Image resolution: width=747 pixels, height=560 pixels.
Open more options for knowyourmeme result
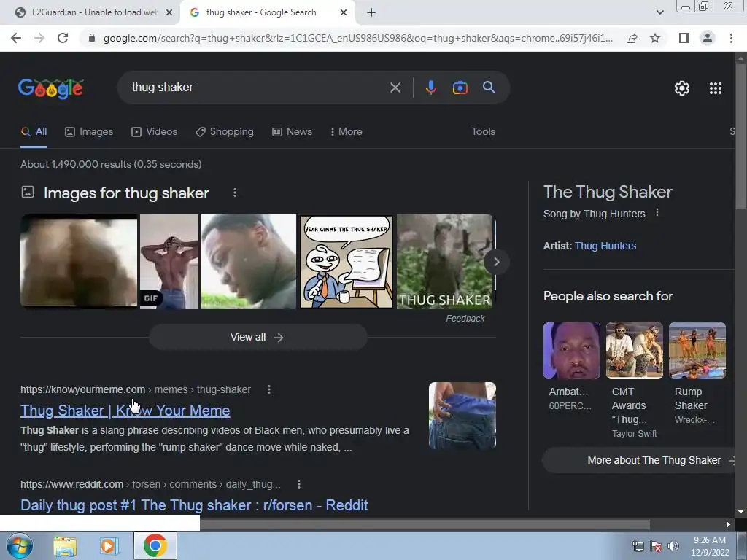tap(269, 389)
